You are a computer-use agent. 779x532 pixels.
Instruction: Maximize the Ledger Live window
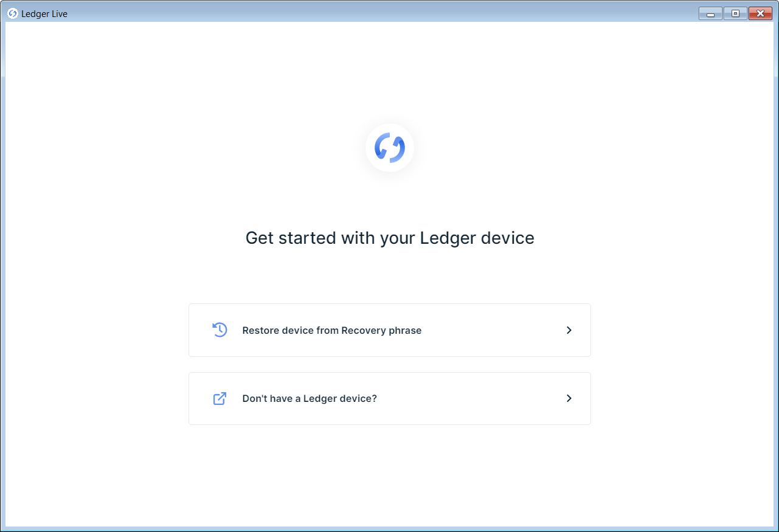[735, 13]
